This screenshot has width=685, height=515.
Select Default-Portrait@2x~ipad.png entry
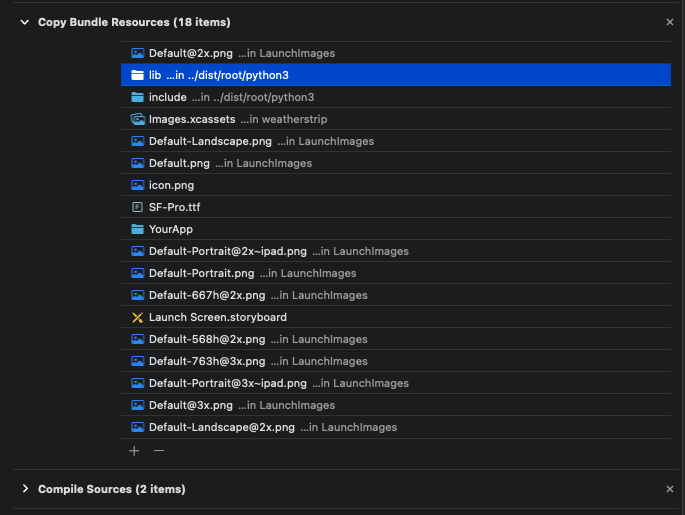[396, 251]
